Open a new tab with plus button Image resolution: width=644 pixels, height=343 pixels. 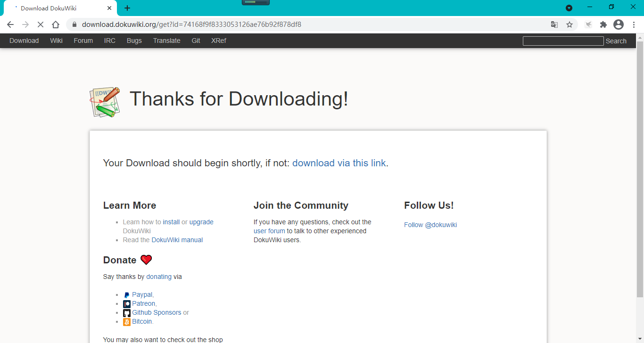[127, 8]
